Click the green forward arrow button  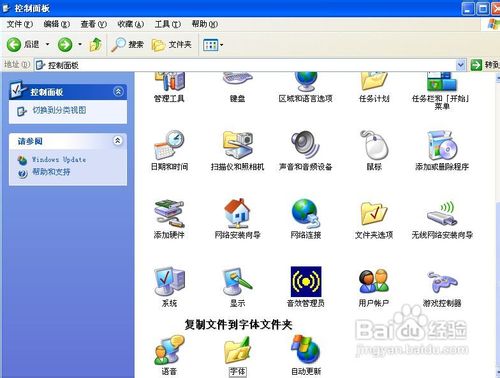[x=65, y=44]
